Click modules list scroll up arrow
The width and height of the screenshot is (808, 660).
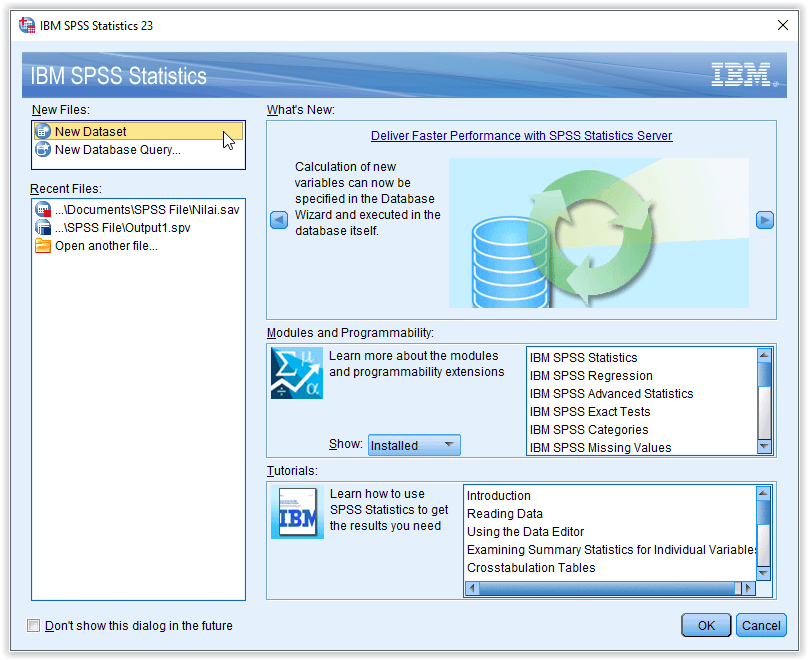[764, 354]
